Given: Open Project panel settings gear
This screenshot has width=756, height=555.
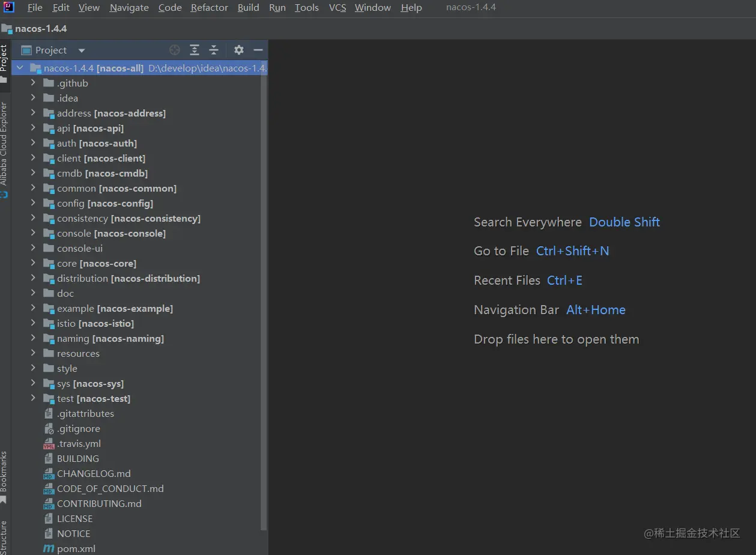Looking at the screenshot, I should 239,50.
